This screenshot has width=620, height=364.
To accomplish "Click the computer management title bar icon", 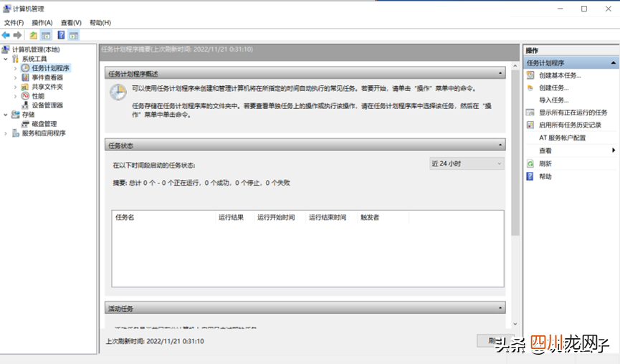I will point(6,9).
